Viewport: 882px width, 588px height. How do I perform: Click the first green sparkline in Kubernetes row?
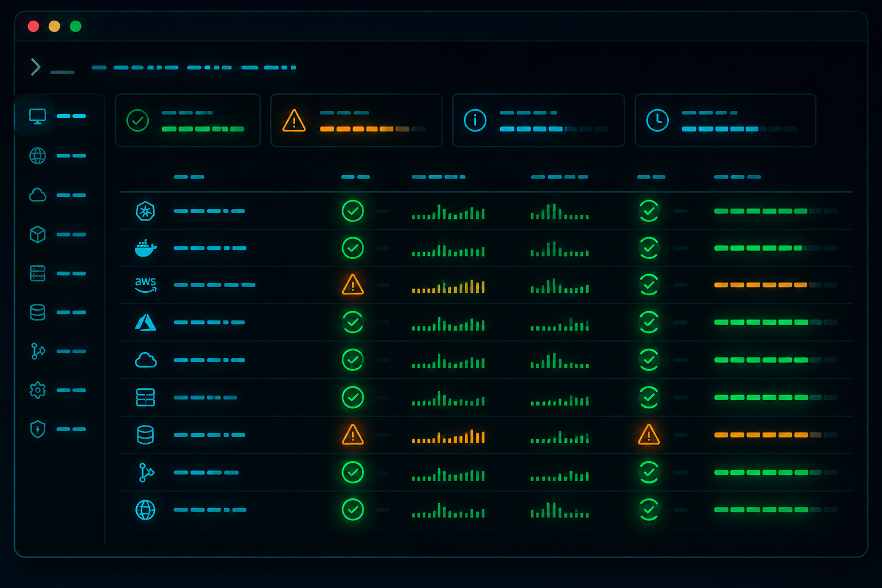(x=448, y=212)
